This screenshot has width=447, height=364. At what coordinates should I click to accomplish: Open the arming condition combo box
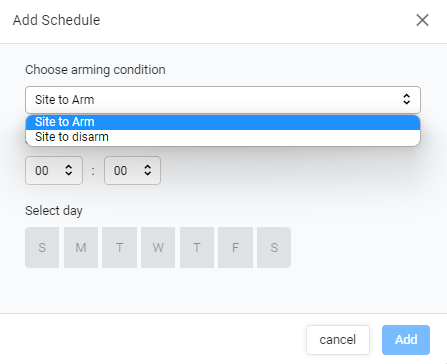tap(223, 100)
